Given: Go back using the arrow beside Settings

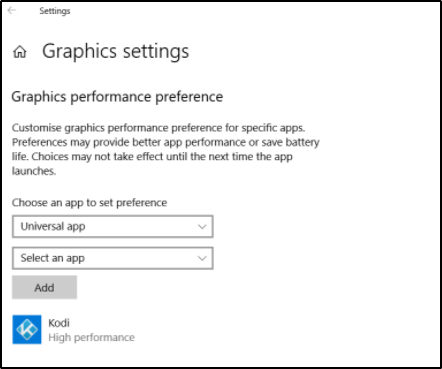Looking at the screenshot, I should point(12,11).
